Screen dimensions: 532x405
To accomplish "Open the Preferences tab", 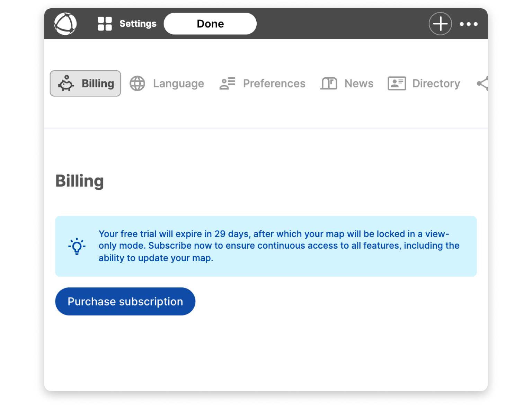I will [274, 84].
